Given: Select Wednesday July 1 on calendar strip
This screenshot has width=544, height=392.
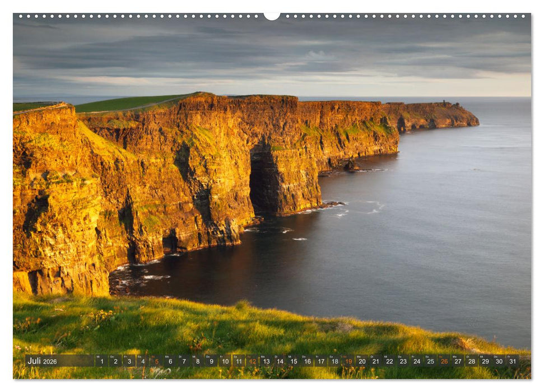Looking at the screenshot, I should coord(101,361).
